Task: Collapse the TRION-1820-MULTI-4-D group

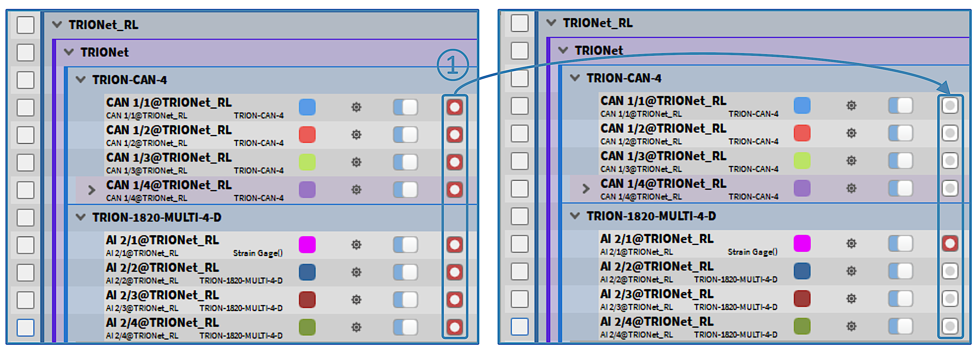Action: pos(80,217)
